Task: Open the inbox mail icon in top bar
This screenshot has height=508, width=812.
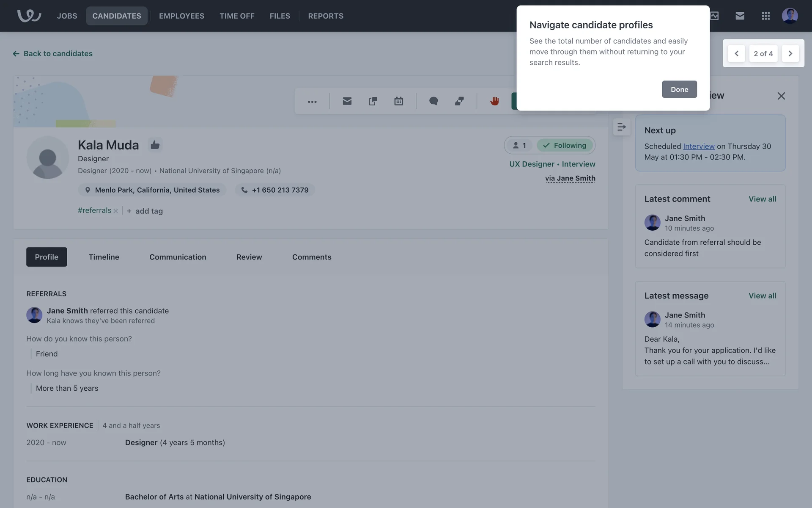Action: pos(740,16)
